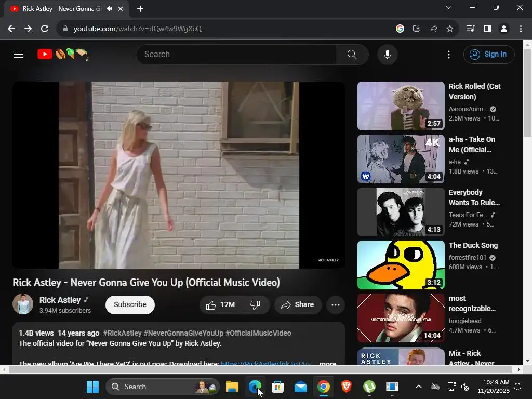The height and width of the screenshot is (399, 532).
Task: Reload the YouTube page
Action: coord(45,29)
